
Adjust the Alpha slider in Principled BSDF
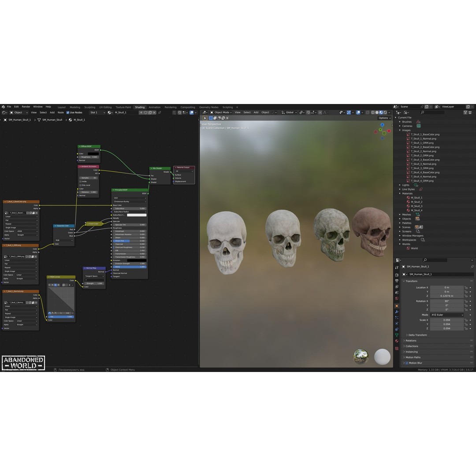[130, 267]
